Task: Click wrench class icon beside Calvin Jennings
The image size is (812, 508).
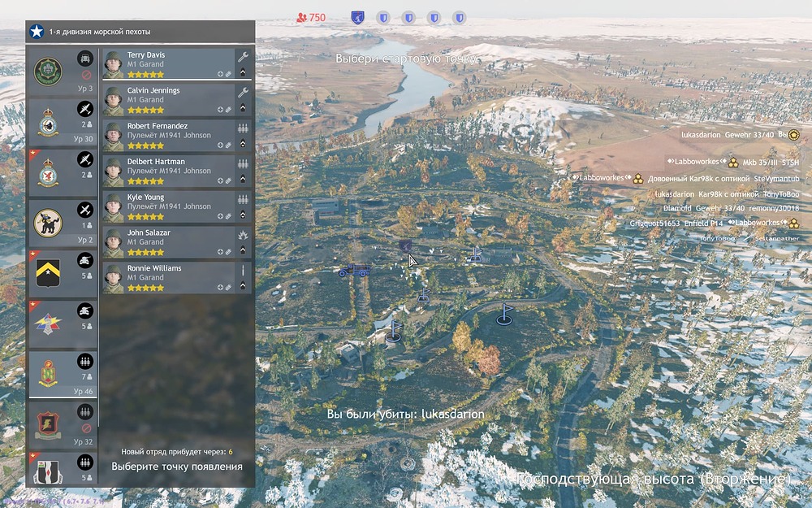Action: pos(243,93)
